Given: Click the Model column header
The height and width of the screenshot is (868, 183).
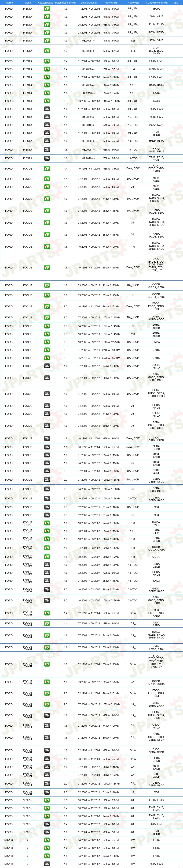Looking at the screenshot, I should [x=28, y=2].
